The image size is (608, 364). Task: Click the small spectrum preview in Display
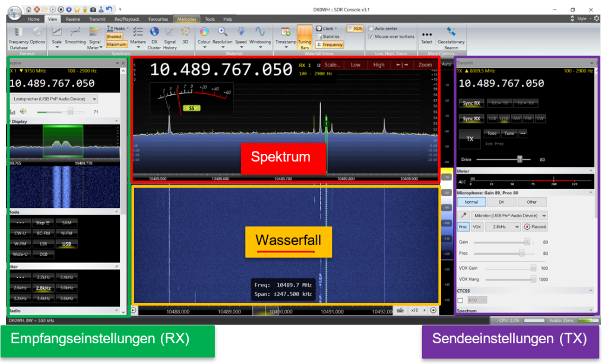click(65, 141)
